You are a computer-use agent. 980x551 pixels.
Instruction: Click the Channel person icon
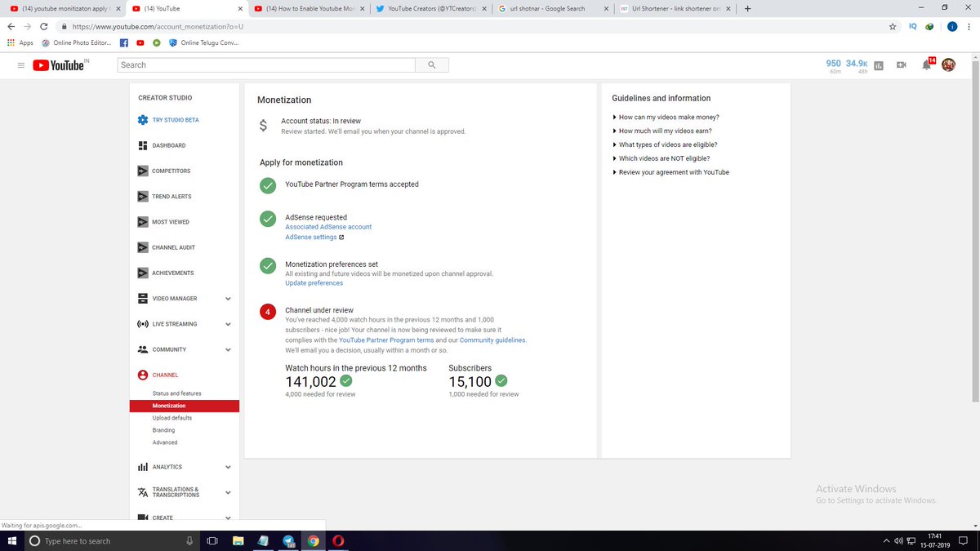coord(143,375)
